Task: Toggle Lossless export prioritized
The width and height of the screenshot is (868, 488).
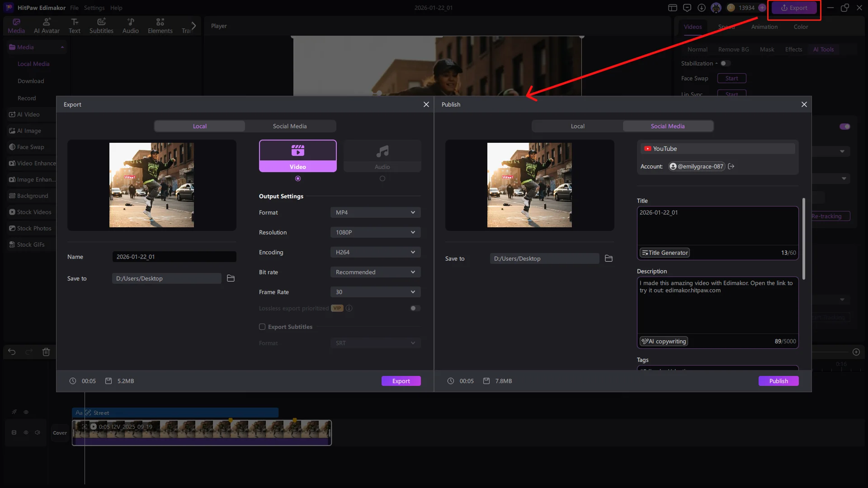Action: (415, 308)
